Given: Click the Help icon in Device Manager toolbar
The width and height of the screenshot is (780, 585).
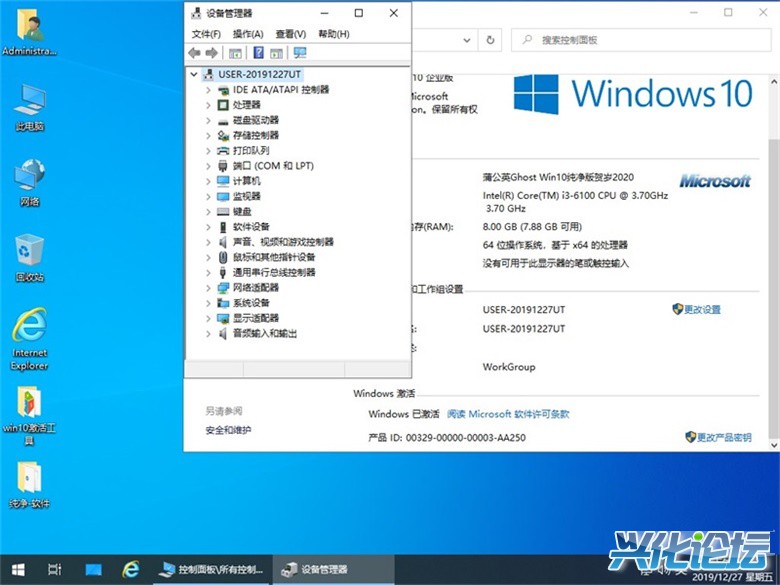Looking at the screenshot, I should click(258, 53).
